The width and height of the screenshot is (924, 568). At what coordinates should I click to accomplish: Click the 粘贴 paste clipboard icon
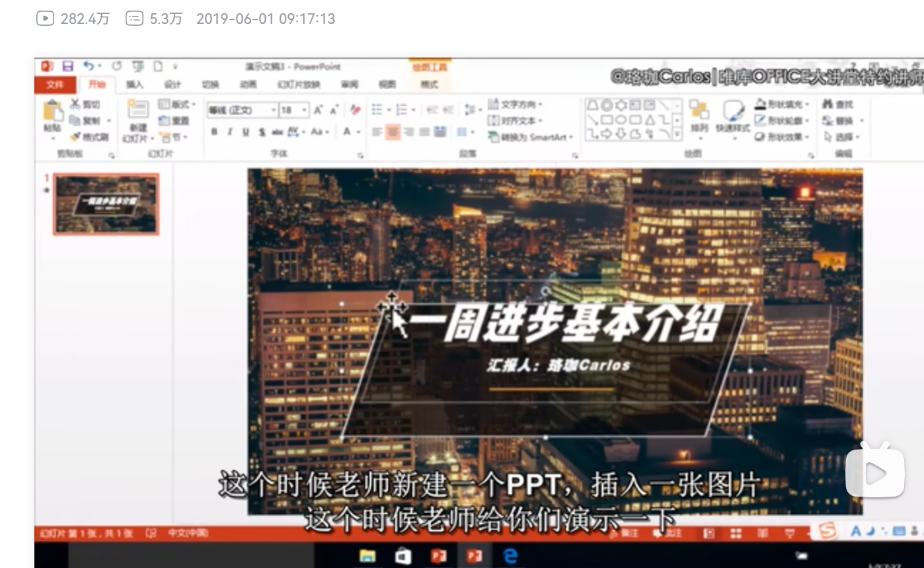pyautogui.click(x=52, y=110)
